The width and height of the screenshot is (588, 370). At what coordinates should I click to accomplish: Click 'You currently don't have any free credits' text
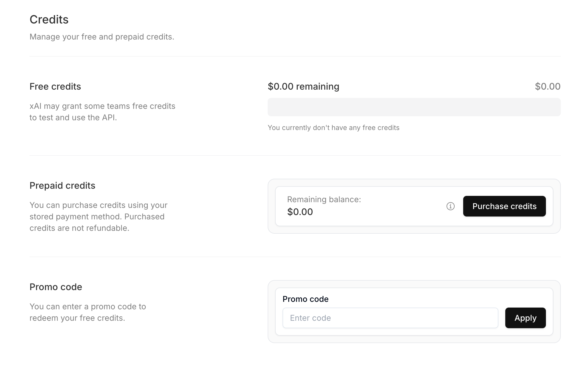[333, 128]
